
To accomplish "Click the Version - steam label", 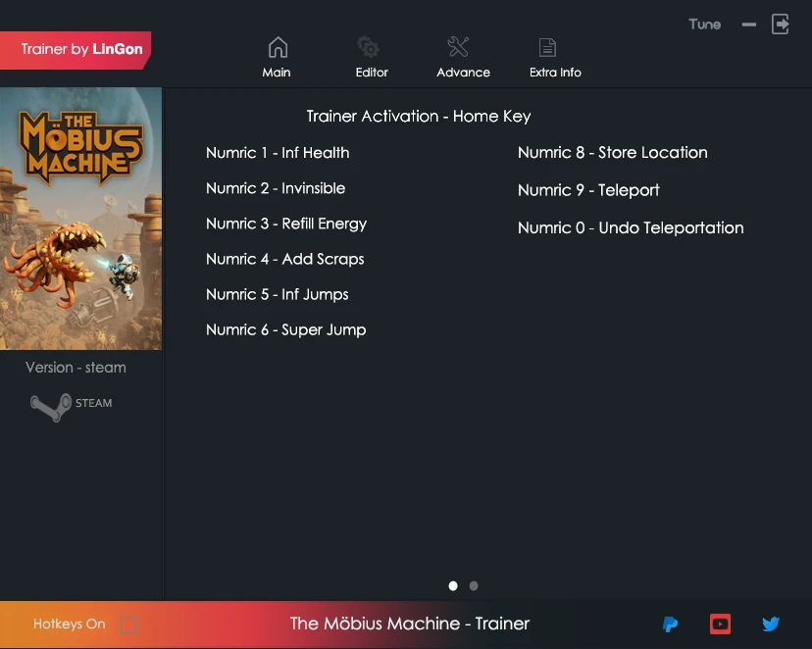I will point(76,368).
